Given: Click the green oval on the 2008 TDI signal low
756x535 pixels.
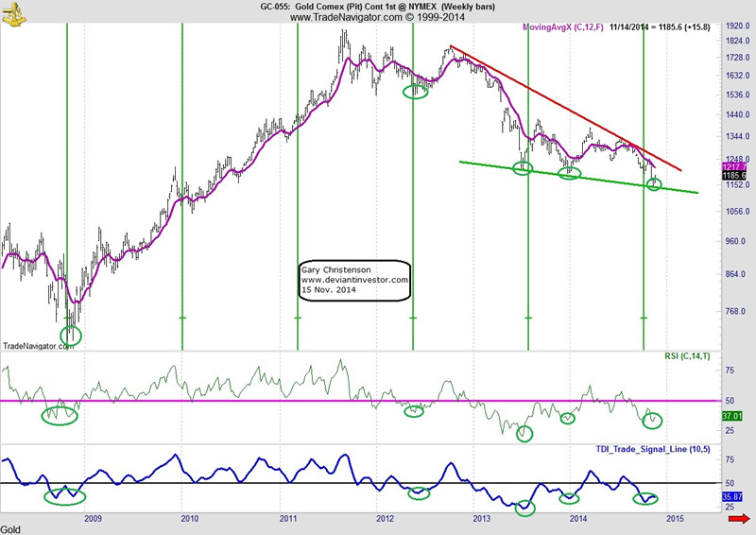Looking at the screenshot, I should (x=65, y=494).
